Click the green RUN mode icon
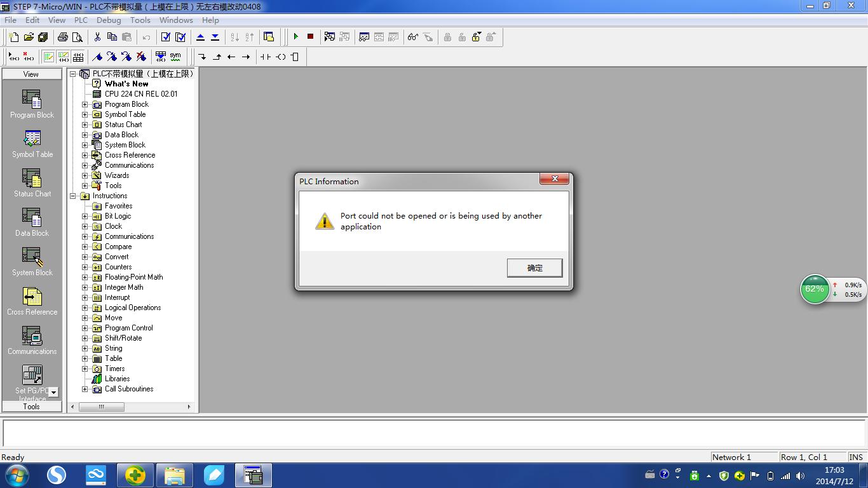The width and height of the screenshot is (868, 488). click(295, 37)
